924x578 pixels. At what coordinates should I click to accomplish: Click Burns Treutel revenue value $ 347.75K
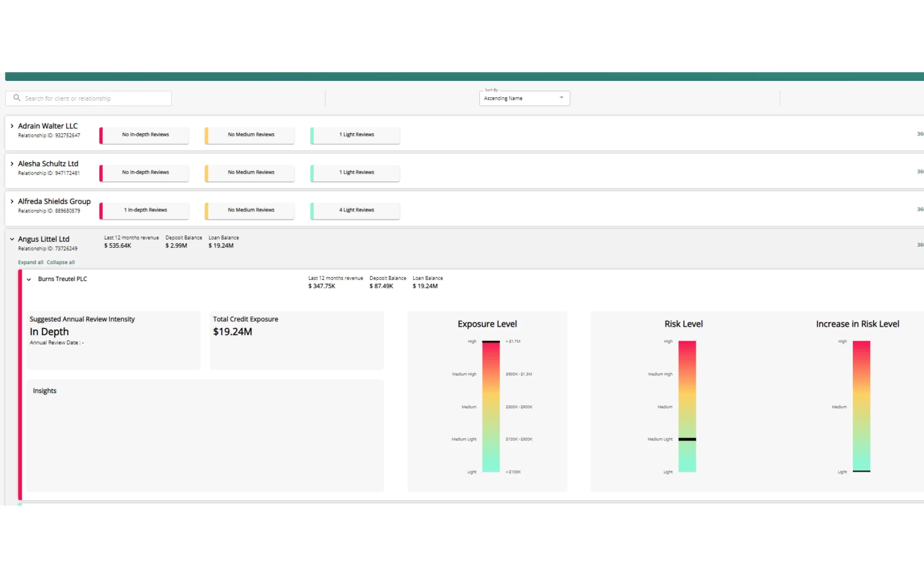(x=322, y=286)
